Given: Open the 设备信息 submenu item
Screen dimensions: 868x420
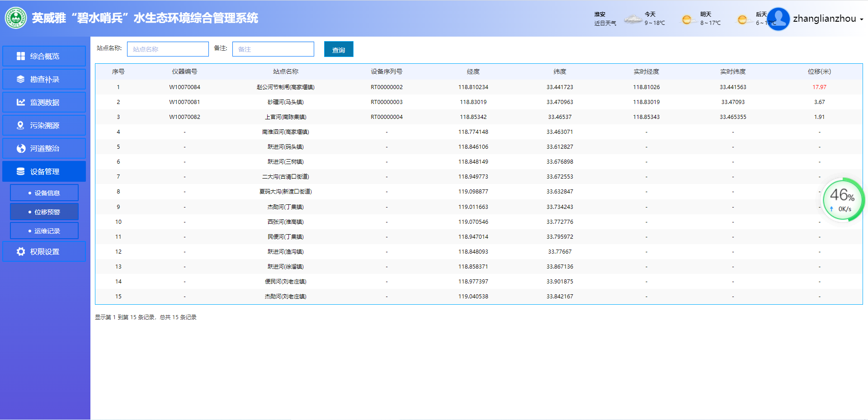Looking at the screenshot, I should tap(44, 193).
